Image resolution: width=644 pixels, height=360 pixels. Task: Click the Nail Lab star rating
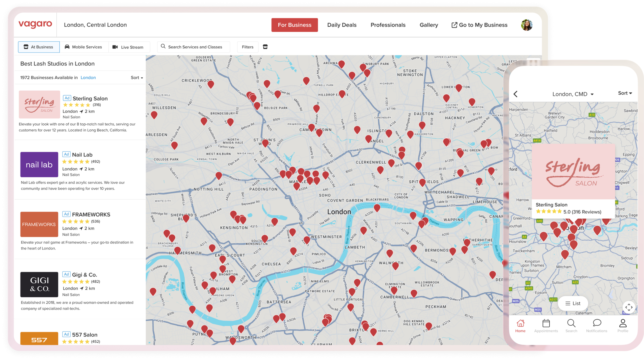[76, 161]
